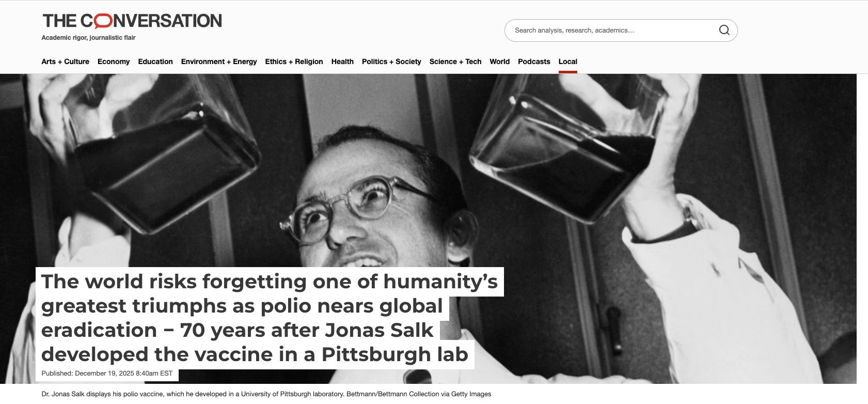Open Environment + Energy section
The image size is (868, 404).
coord(219,61)
